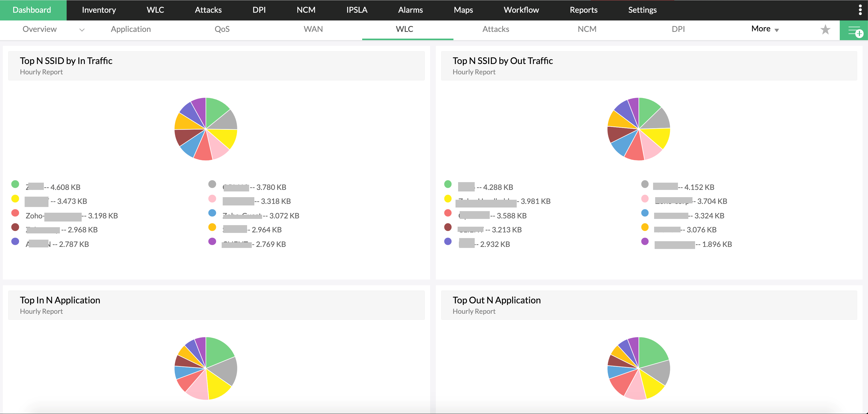
Task: Click blue swatch for 3.324 KB
Action: 645,213
